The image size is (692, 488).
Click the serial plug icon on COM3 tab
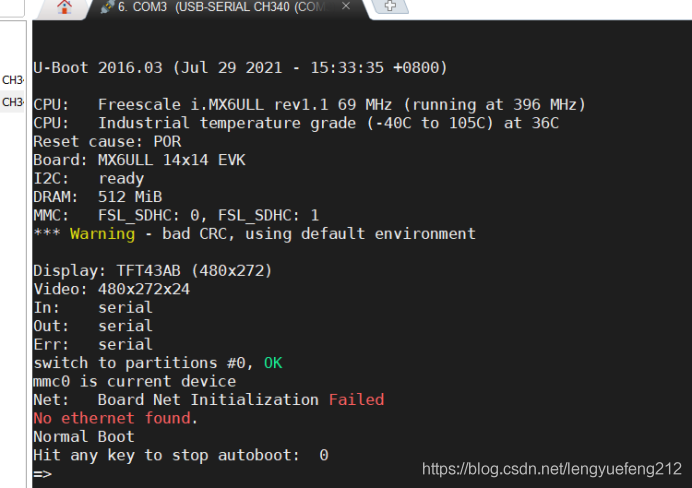[x=107, y=7]
